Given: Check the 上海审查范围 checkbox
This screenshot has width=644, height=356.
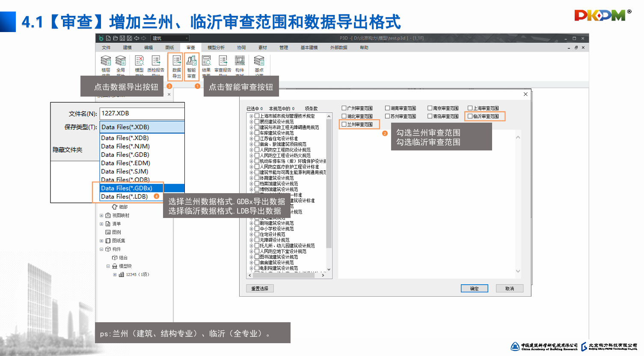Looking at the screenshot, I should pyautogui.click(x=470, y=108).
